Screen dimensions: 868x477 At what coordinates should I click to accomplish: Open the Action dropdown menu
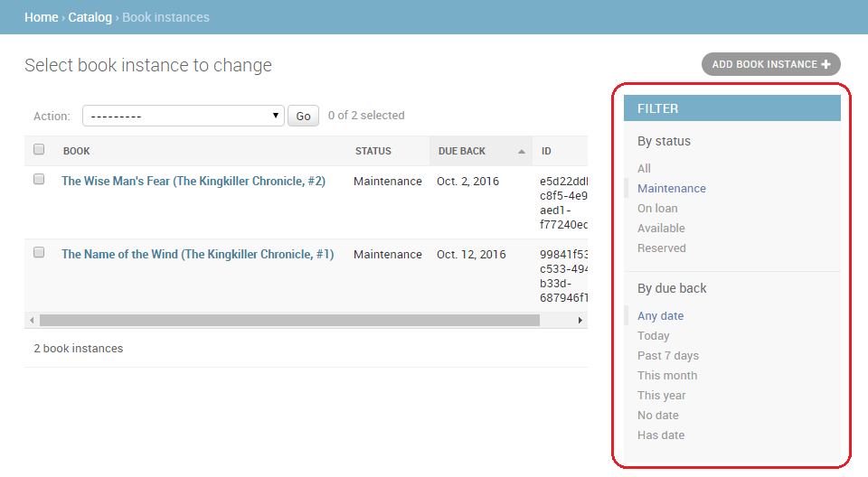click(x=184, y=116)
